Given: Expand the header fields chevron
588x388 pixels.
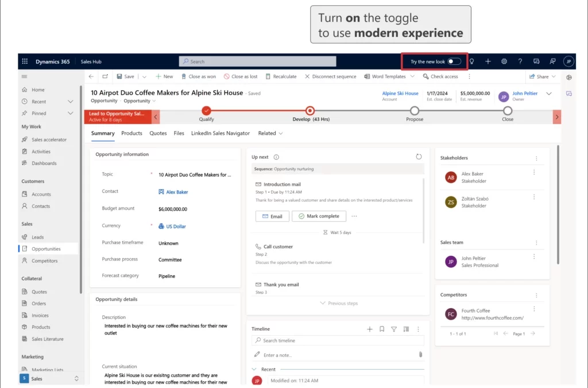Looking at the screenshot, I should [548, 94].
